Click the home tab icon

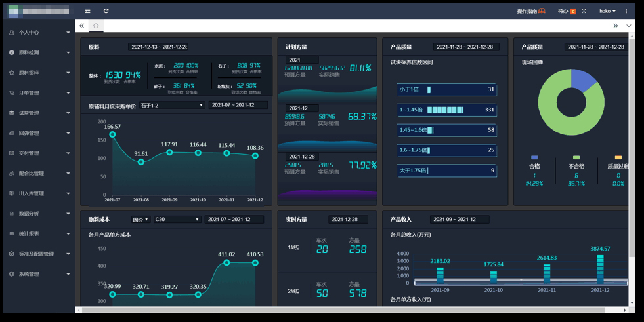(95, 26)
